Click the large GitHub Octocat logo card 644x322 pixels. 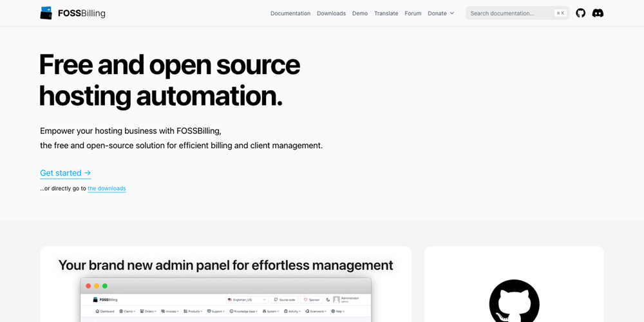coord(514,302)
